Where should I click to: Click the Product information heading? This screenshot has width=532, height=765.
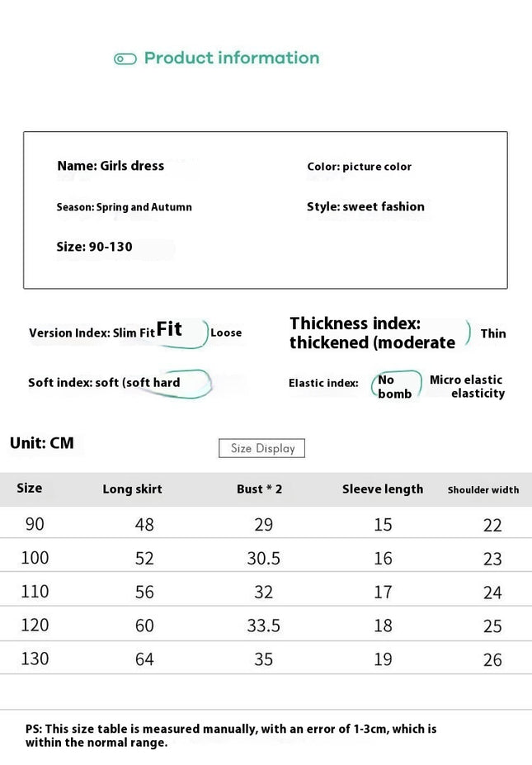[232, 58]
